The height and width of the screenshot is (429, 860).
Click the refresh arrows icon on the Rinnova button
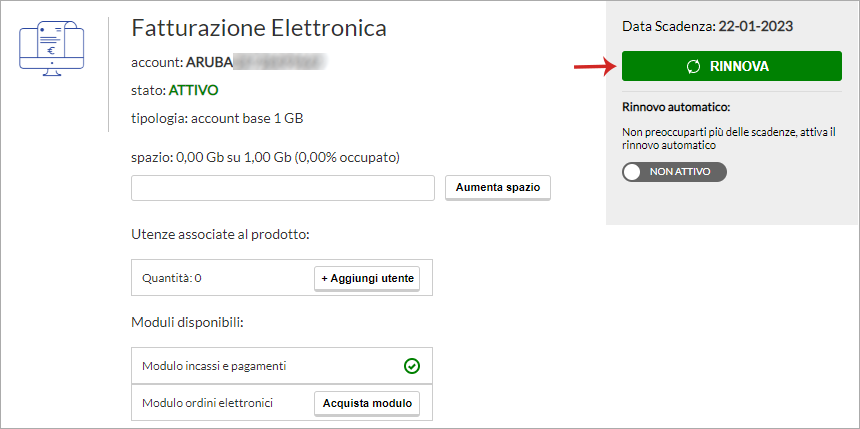693,67
